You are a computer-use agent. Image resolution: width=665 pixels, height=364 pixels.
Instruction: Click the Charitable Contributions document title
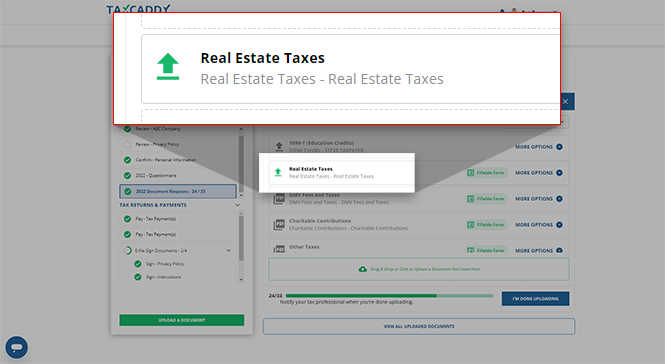coord(320,221)
